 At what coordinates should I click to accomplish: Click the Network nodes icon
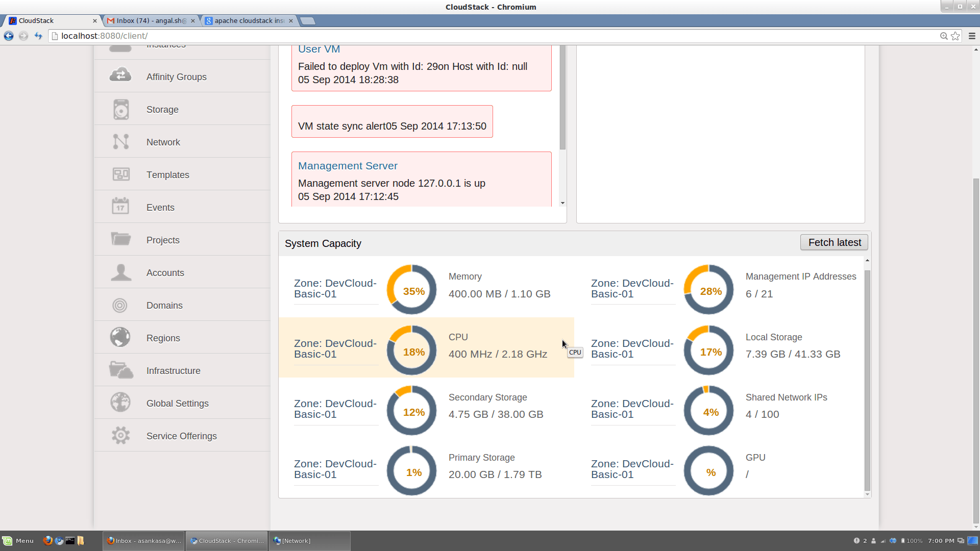121,141
